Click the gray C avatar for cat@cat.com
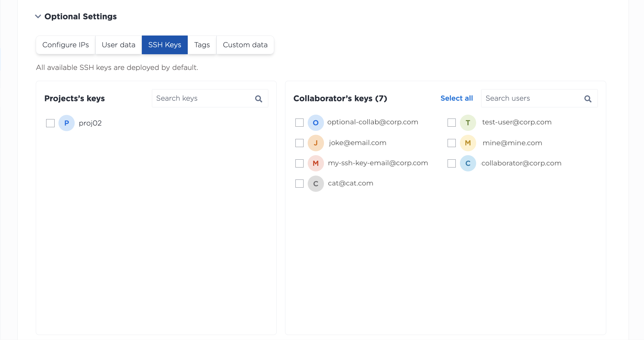644x340 pixels. click(316, 184)
